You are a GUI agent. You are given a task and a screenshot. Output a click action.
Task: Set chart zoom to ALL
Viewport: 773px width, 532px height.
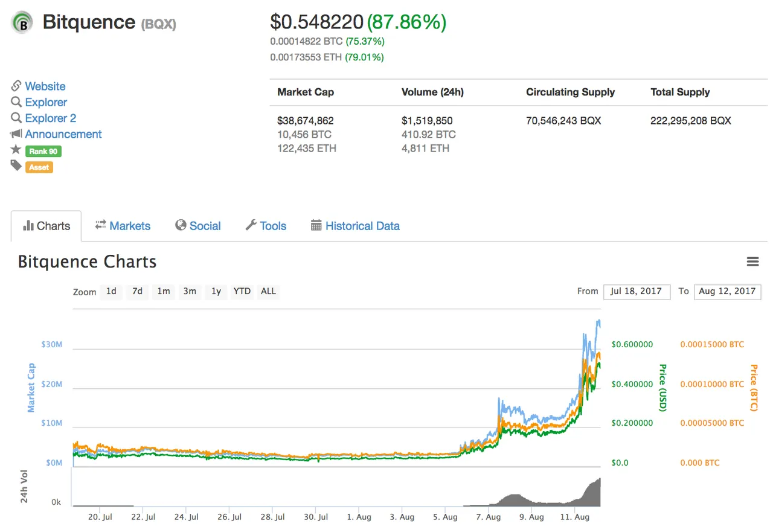pyautogui.click(x=268, y=291)
